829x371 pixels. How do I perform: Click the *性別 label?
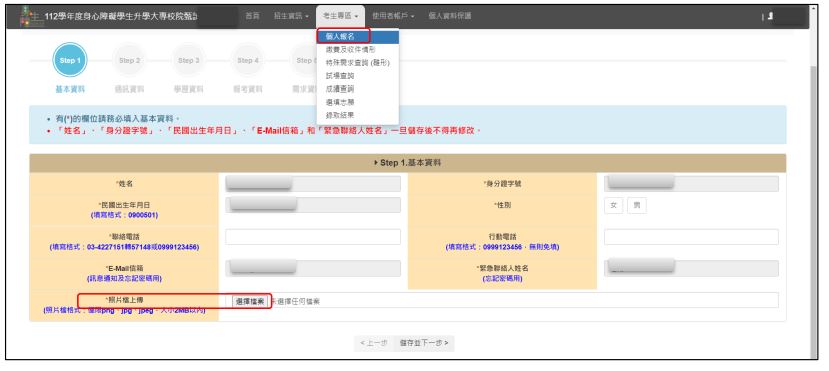point(502,205)
